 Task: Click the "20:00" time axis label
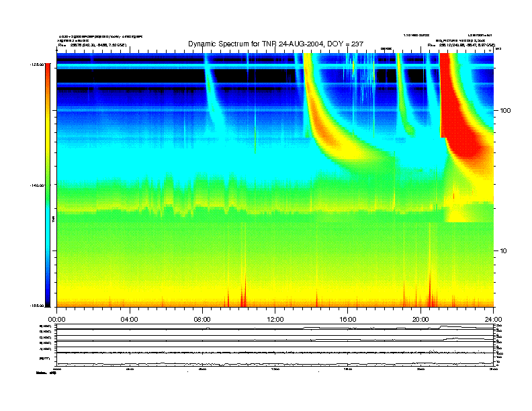(420, 320)
